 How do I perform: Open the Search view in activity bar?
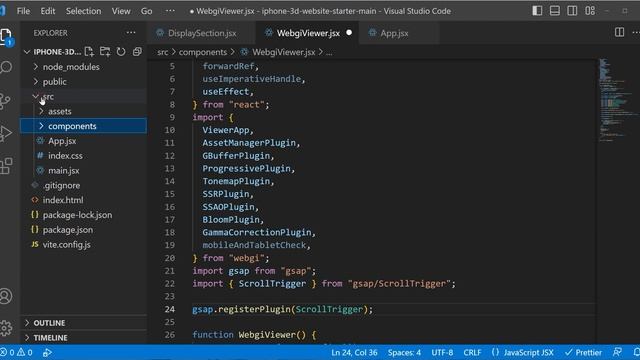(x=6, y=67)
